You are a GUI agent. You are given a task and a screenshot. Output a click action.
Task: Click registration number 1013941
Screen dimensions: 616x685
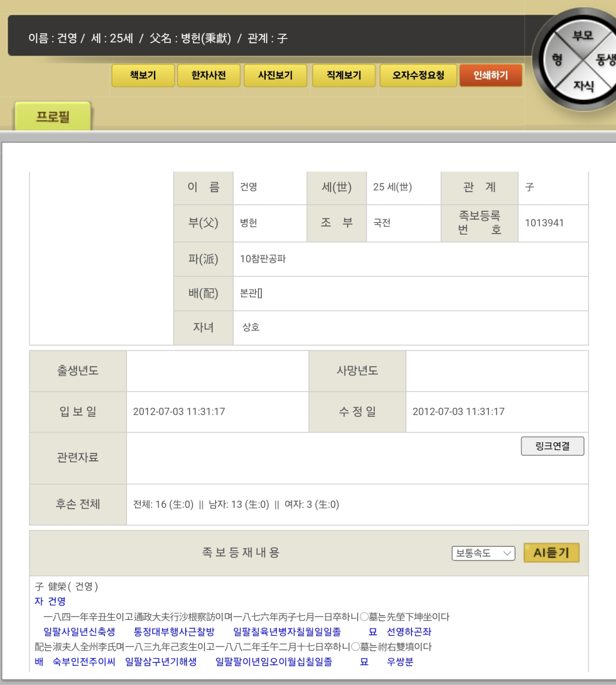(x=544, y=223)
